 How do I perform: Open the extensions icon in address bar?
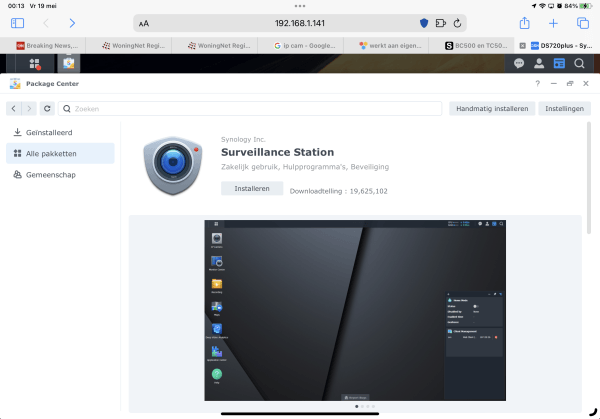[x=441, y=23]
